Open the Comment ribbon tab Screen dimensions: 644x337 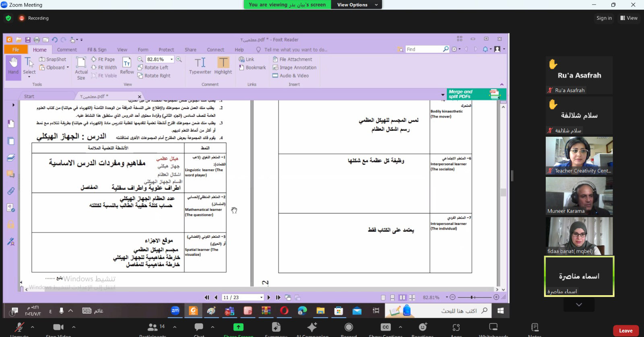67,50
